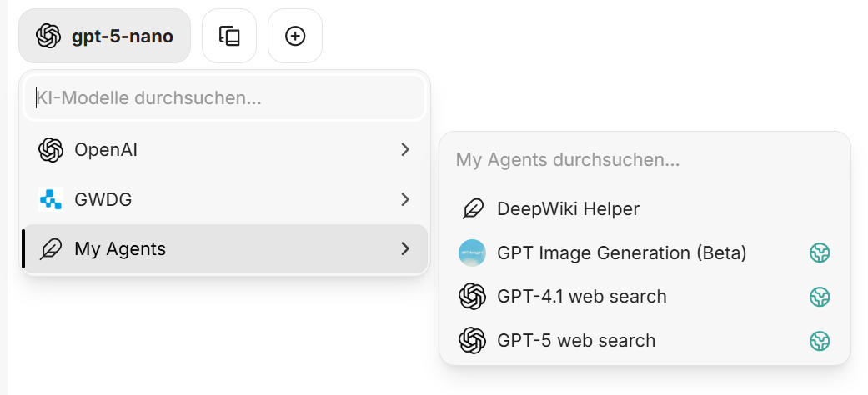
Task: Click the presets copy icon button
Action: tap(229, 36)
